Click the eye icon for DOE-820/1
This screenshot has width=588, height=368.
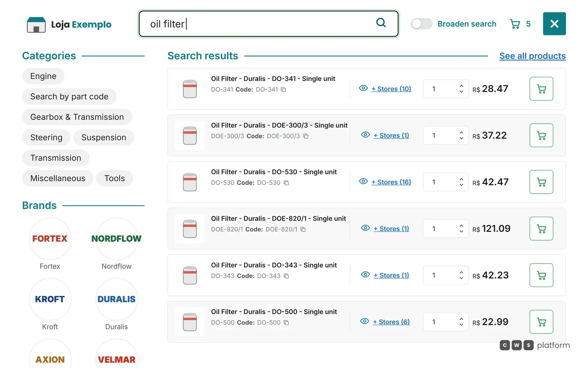tap(365, 228)
